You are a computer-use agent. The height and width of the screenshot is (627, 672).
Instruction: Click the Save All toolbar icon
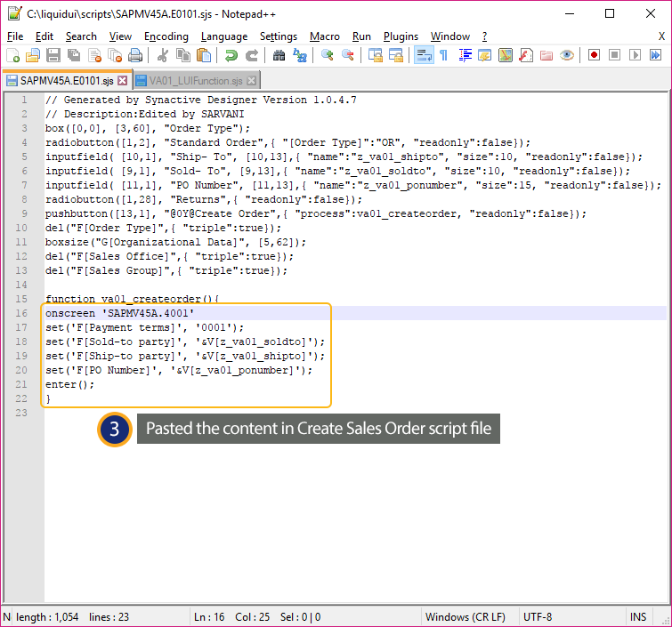pos(74,55)
